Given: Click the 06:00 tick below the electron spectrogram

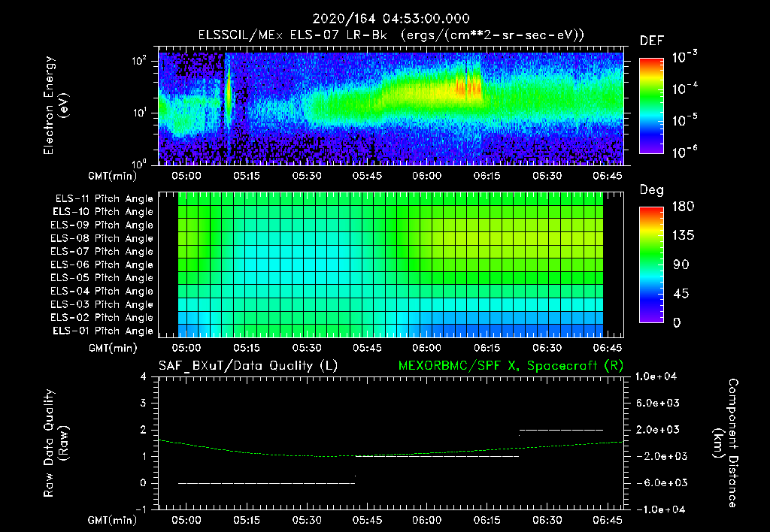Looking at the screenshot, I should pyautogui.click(x=427, y=176).
